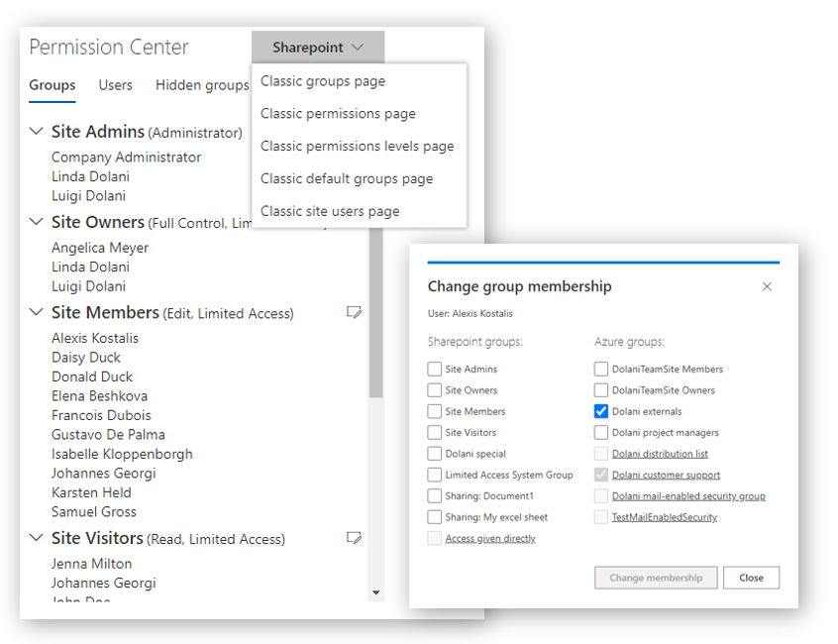The height and width of the screenshot is (644, 838).
Task: Check DolaniTeamSite Owners checkbox
Action: click(x=601, y=390)
